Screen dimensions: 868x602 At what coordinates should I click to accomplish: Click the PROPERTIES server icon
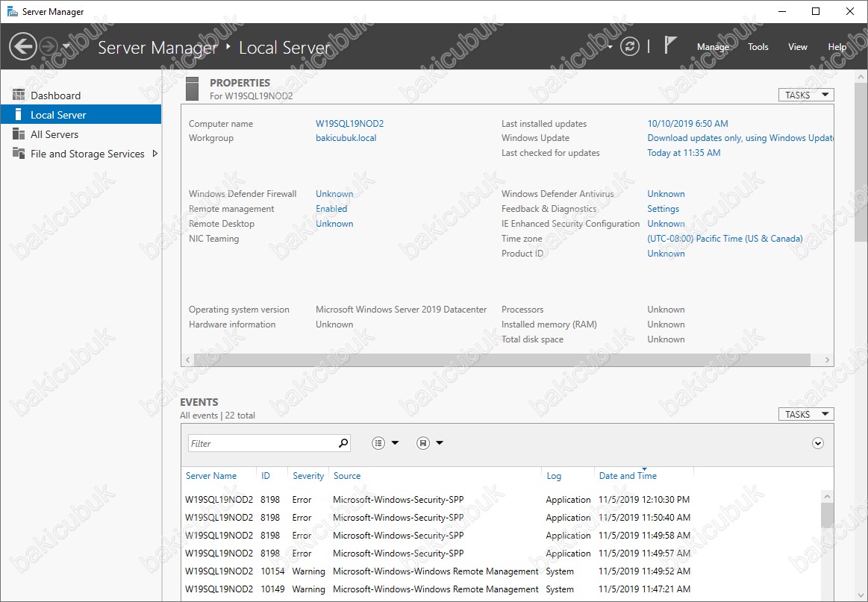click(192, 89)
